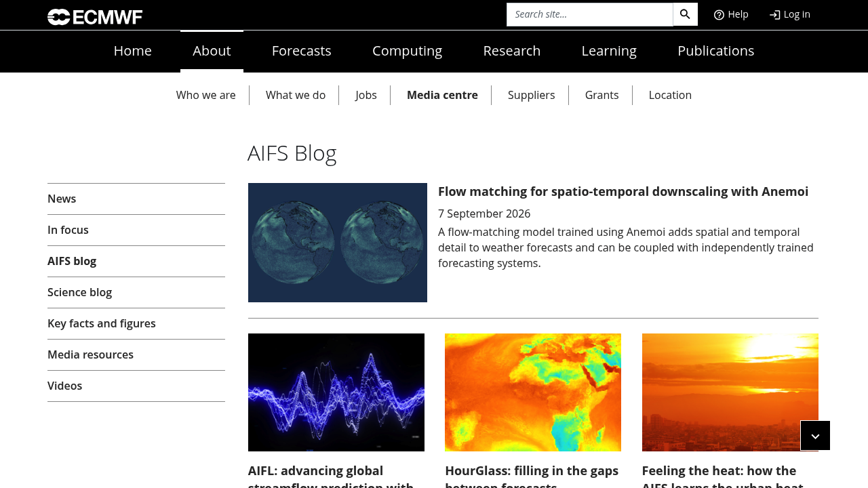The height and width of the screenshot is (488, 868).
Task: Open the Flow matching article title
Action: (623, 192)
